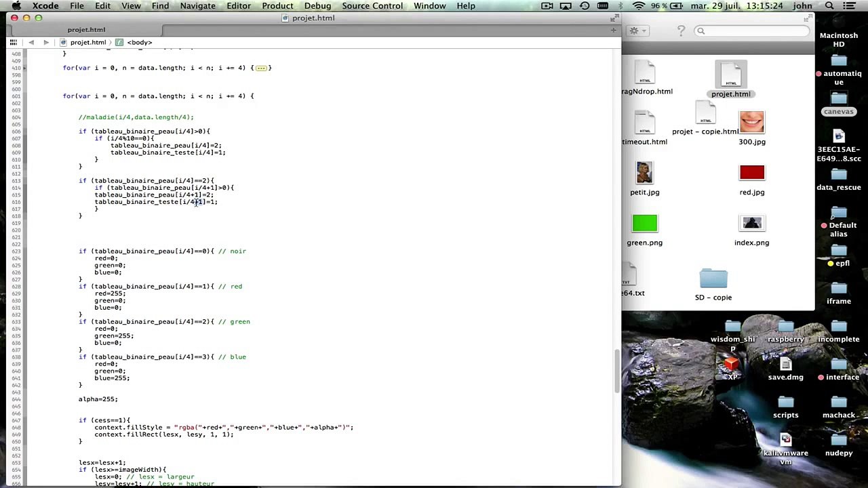Select projet - copie.html file in Finder
Viewport: 868px width, 488px height.
(705, 119)
